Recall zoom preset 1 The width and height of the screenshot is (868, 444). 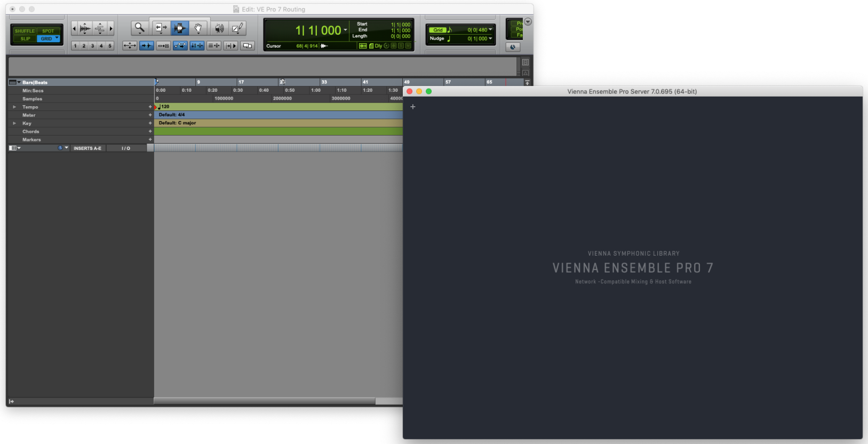click(x=75, y=46)
